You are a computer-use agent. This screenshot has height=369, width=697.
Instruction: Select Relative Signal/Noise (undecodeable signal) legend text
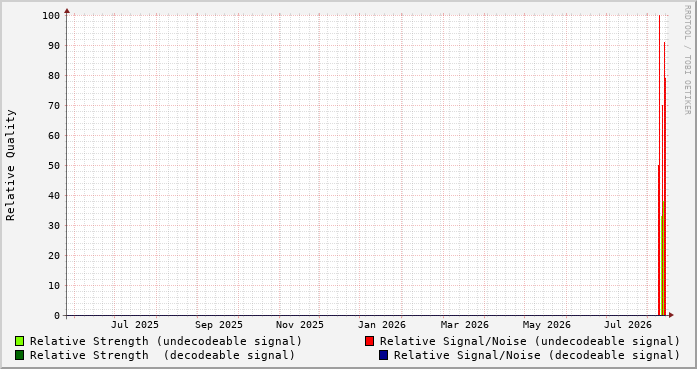coord(530,341)
